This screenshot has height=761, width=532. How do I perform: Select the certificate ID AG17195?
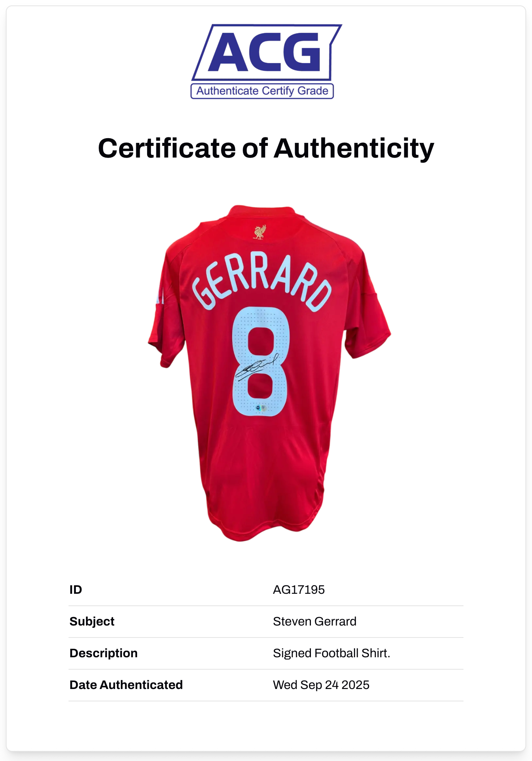[299, 590]
